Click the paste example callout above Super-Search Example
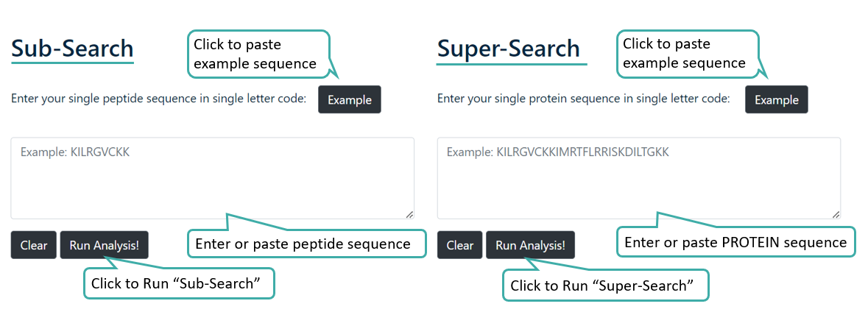This screenshot has width=868, height=312. pyautogui.click(x=685, y=54)
